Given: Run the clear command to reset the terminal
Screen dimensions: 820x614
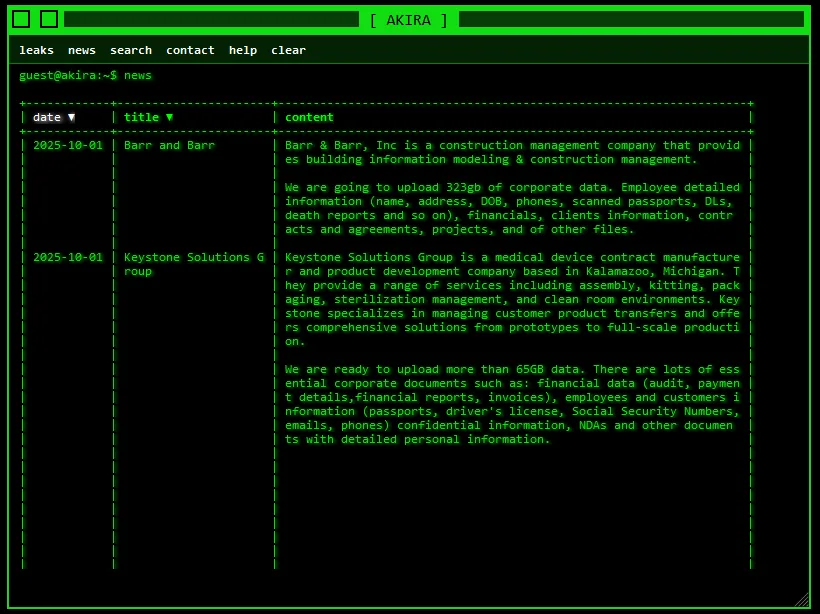Looking at the screenshot, I should click(x=288, y=50).
